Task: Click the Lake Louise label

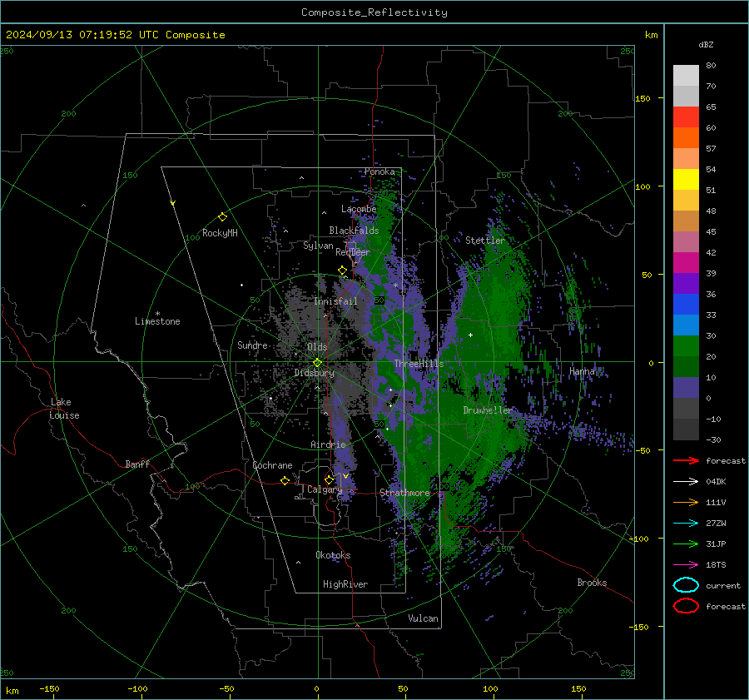Action: coord(64,409)
